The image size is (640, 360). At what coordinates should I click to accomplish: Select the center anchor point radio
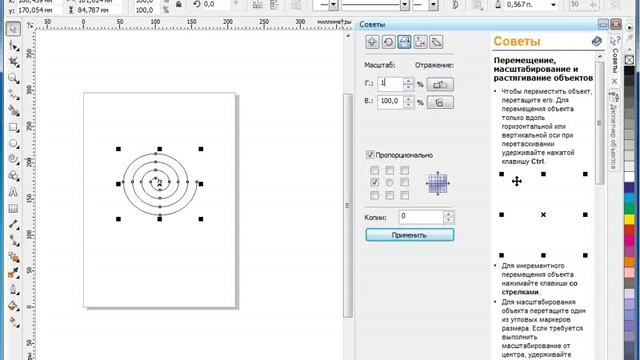389,182
